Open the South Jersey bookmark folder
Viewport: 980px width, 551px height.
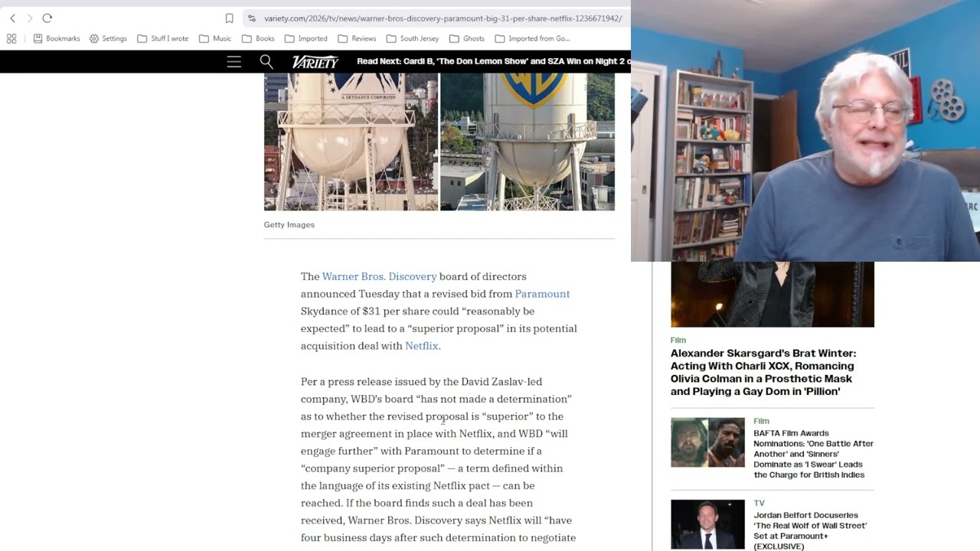click(413, 38)
